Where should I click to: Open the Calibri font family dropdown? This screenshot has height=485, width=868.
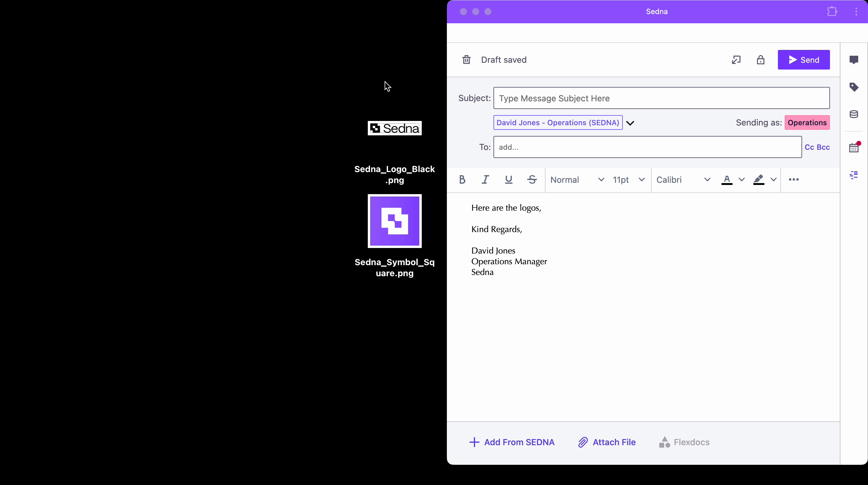(683, 180)
